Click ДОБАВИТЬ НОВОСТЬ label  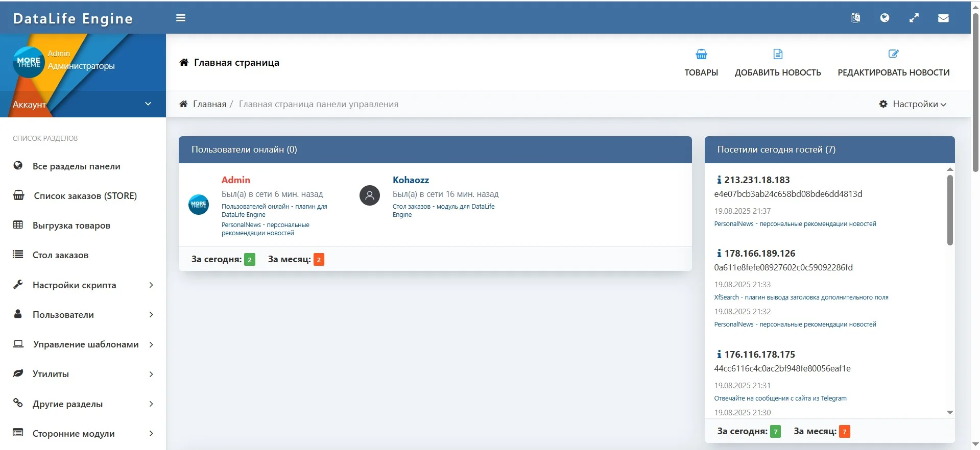[x=778, y=72]
